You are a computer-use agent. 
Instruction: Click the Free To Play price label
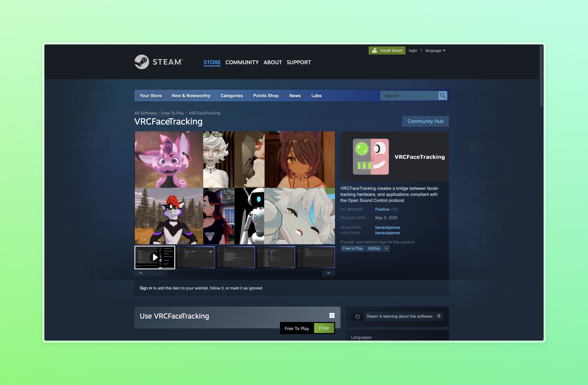tap(297, 328)
